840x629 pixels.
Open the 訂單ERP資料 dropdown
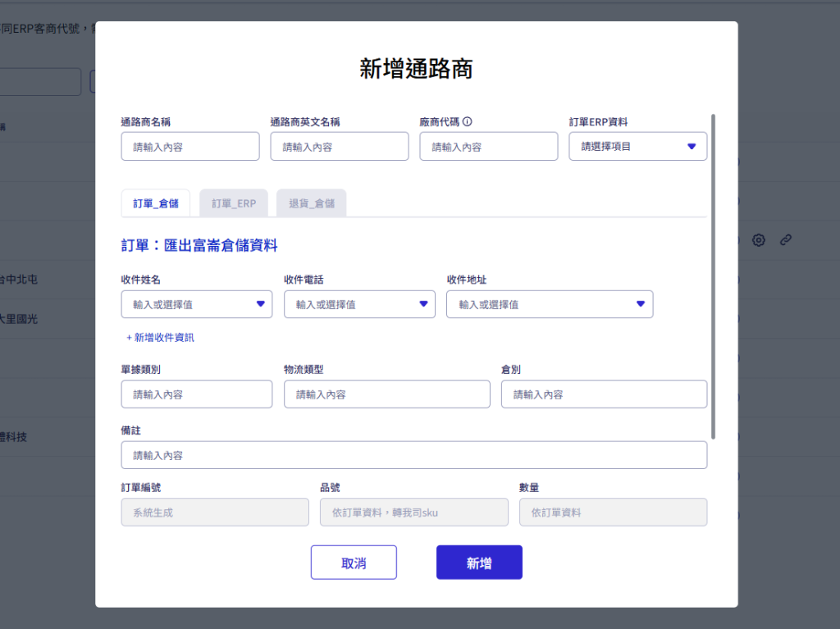point(637,147)
